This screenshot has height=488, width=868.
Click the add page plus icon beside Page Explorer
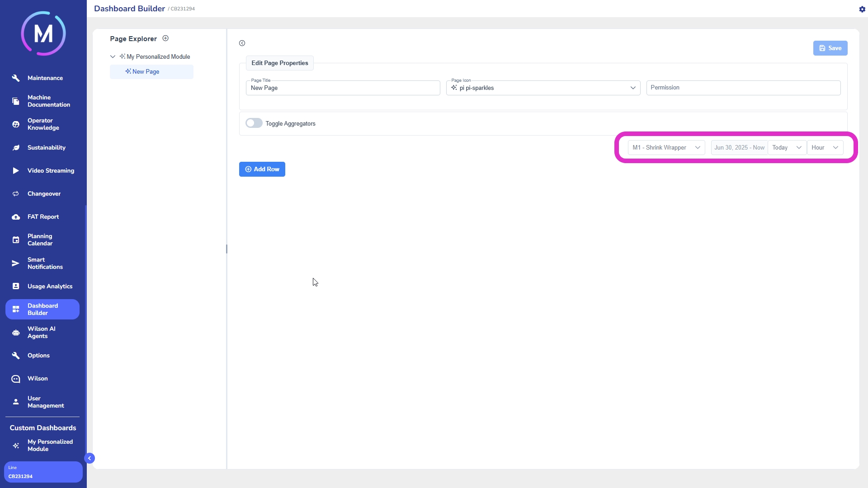point(165,38)
